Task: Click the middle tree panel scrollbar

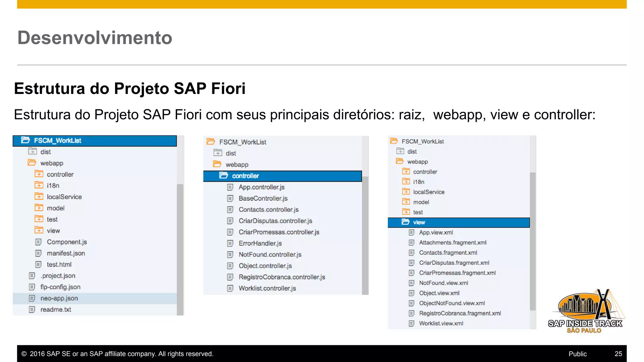Action: click(365, 235)
